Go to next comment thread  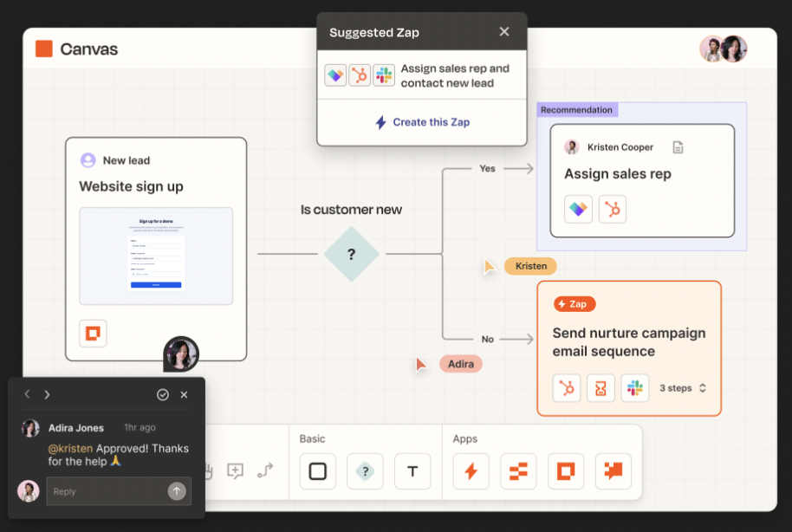pyautogui.click(x=47, y=395)
